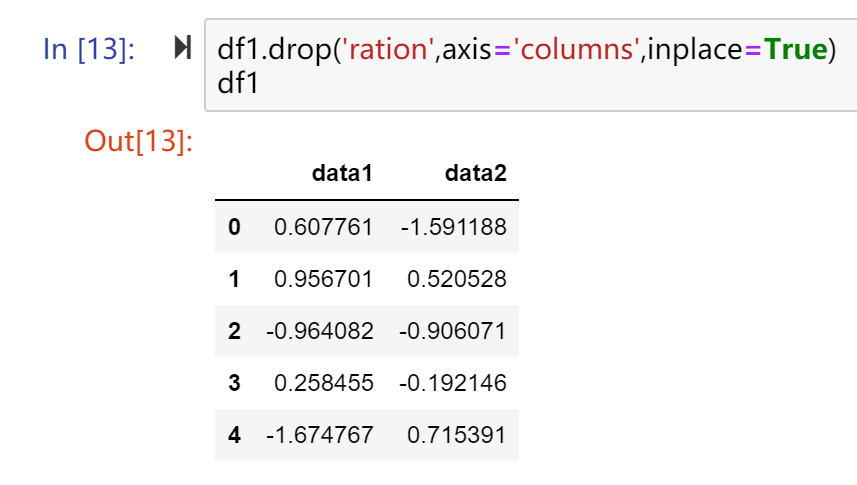Click row index 3 in the table
This screenshot has height=485, width=857.
(234, 383)
